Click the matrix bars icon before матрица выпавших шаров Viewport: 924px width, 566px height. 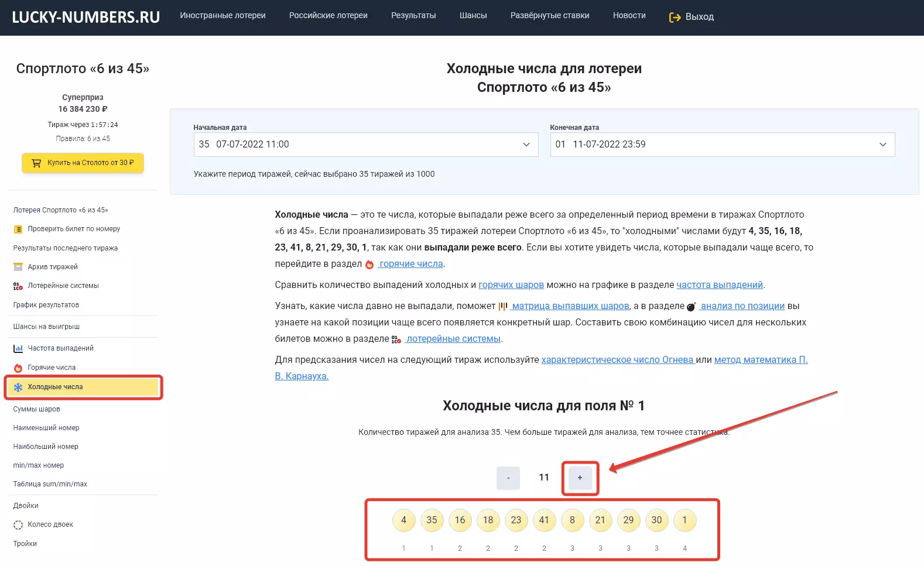(x=503, y=306)
